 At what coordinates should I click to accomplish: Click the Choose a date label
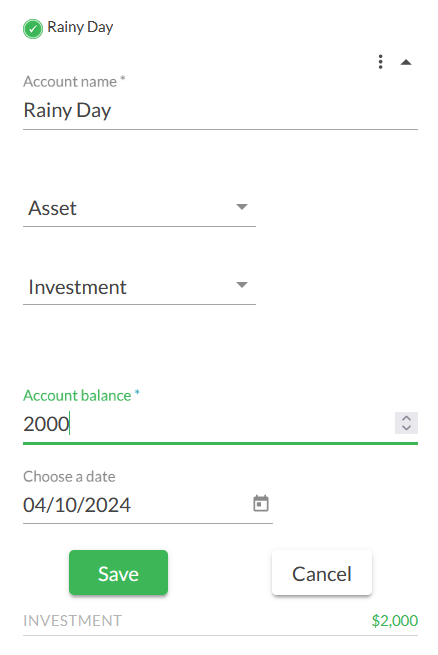[x=69, y=476]
